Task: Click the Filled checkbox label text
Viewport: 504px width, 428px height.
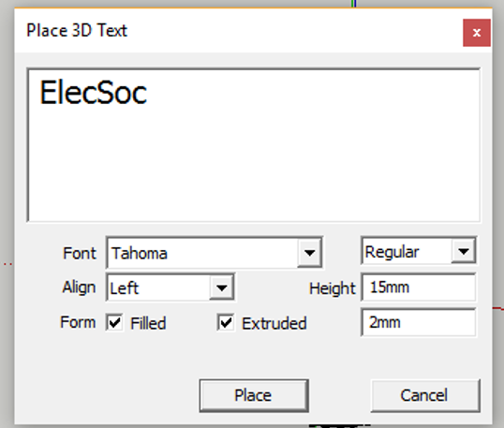Action: (148, 323)
